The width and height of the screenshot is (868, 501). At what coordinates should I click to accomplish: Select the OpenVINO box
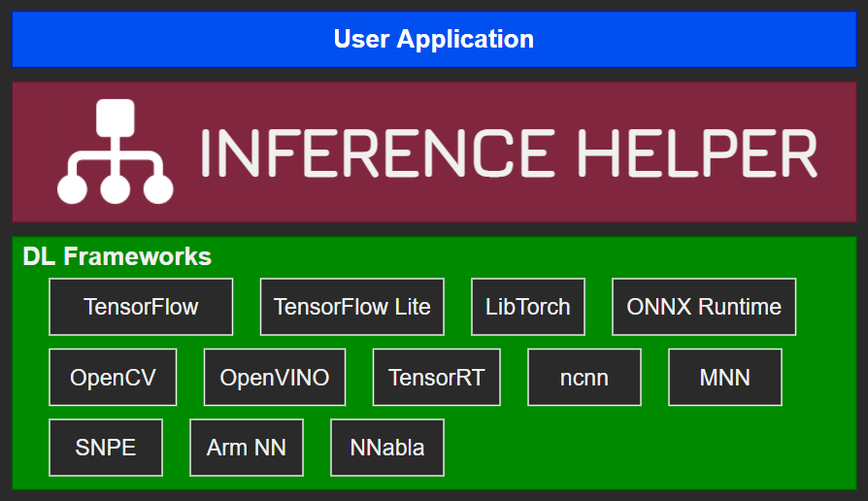[275, 377]
